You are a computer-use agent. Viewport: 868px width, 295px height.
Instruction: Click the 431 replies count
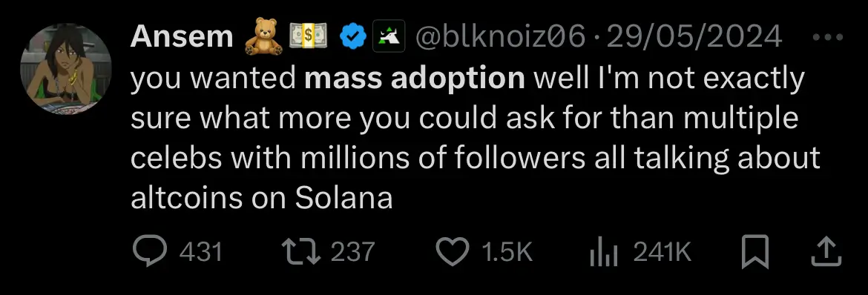click(x=202, y=252)
